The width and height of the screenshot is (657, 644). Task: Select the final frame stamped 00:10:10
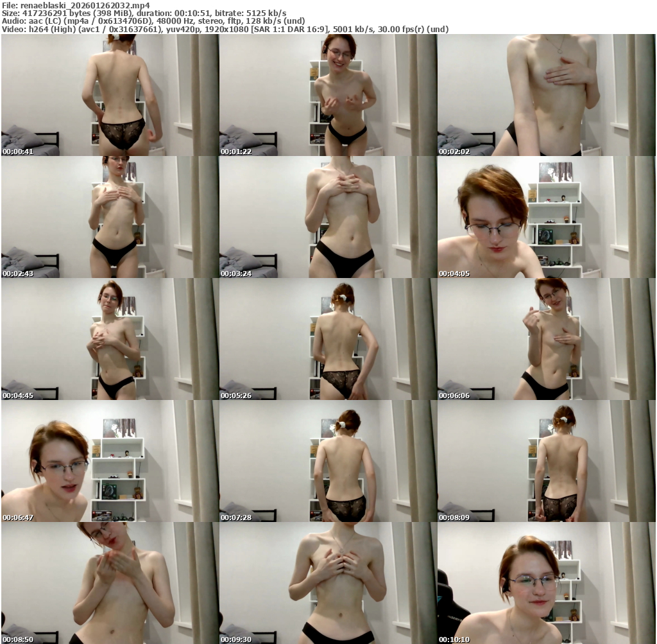click(x=547, y=583)
